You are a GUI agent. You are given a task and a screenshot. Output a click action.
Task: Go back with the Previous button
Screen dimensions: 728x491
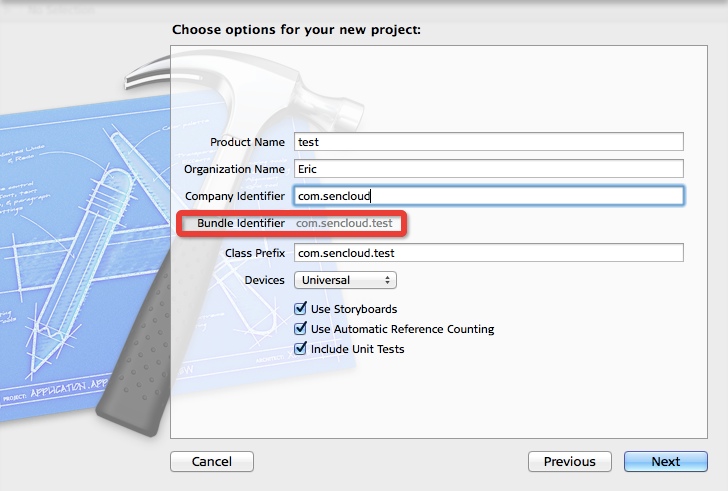click(x=569, y=462)
